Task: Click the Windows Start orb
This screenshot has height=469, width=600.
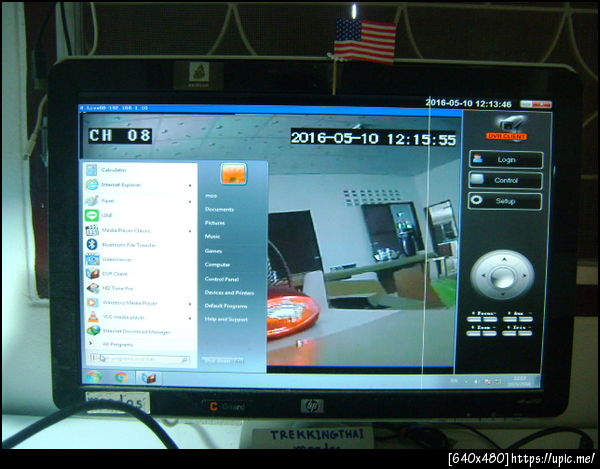Action: point(93,377)
